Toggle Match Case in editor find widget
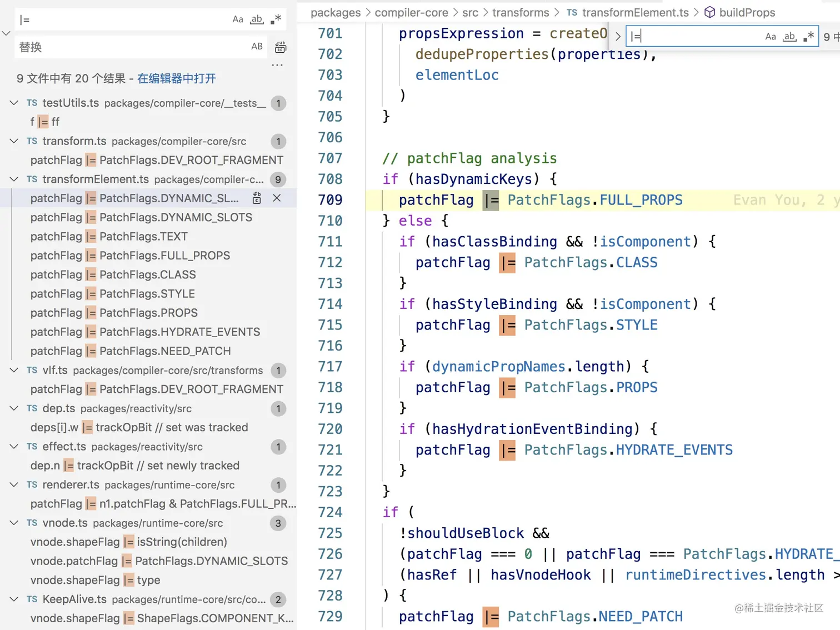The image size is (840, 630). (x=771, y=37)
